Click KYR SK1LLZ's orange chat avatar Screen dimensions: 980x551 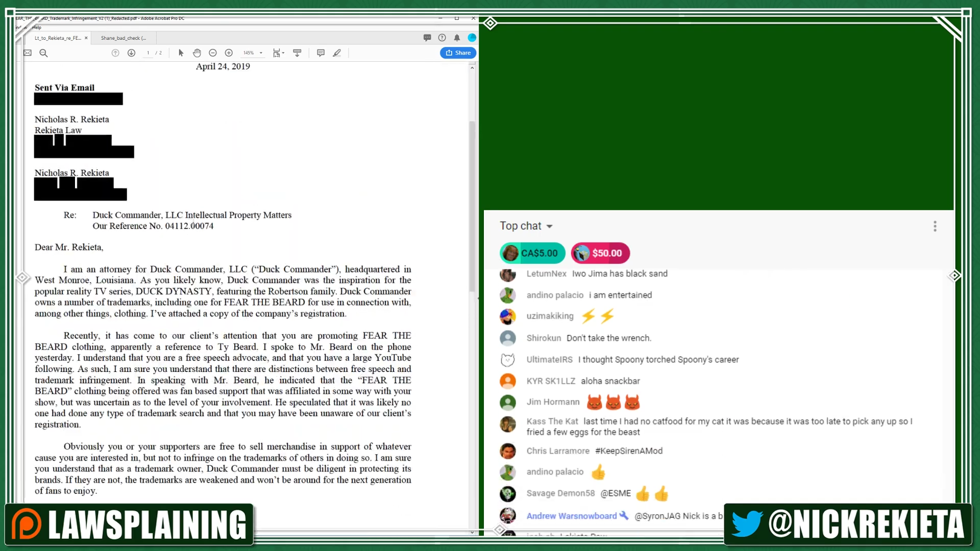click(507, 381)
